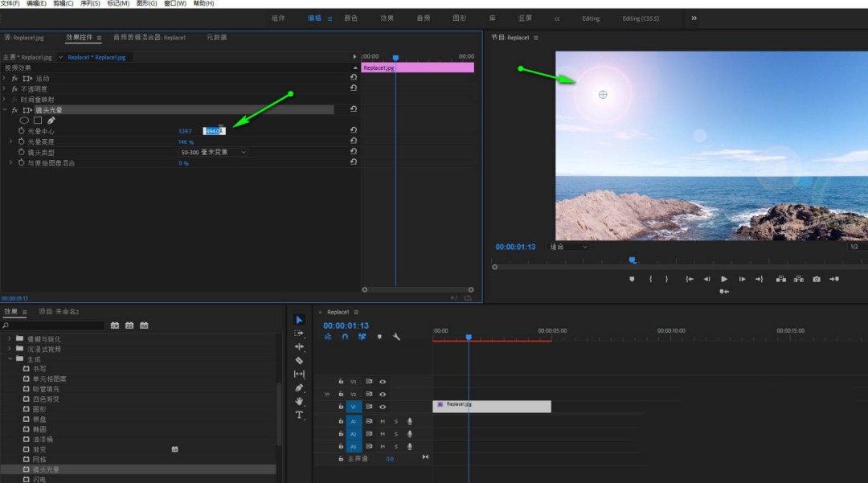Filter effects by YUV icon
Screen dimensions: 868x483
tap(144, 325)
